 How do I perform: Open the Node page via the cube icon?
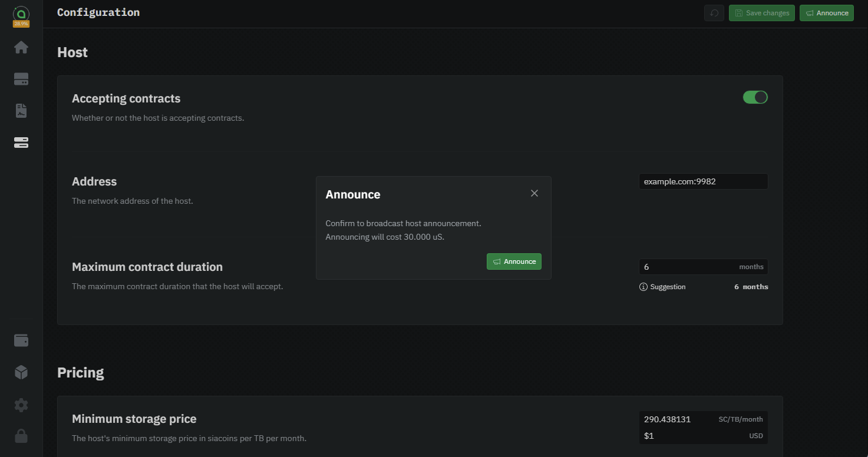[x=21, y=372]
